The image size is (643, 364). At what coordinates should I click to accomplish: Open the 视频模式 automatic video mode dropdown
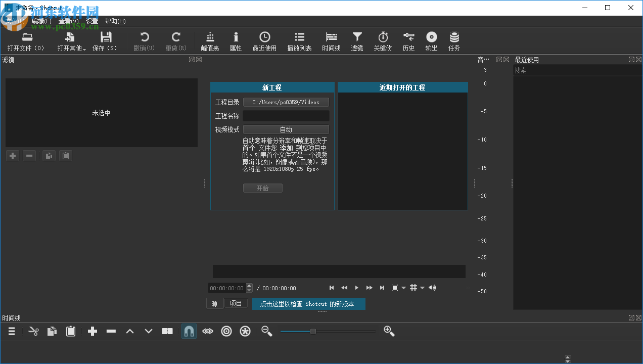(286, 129)
